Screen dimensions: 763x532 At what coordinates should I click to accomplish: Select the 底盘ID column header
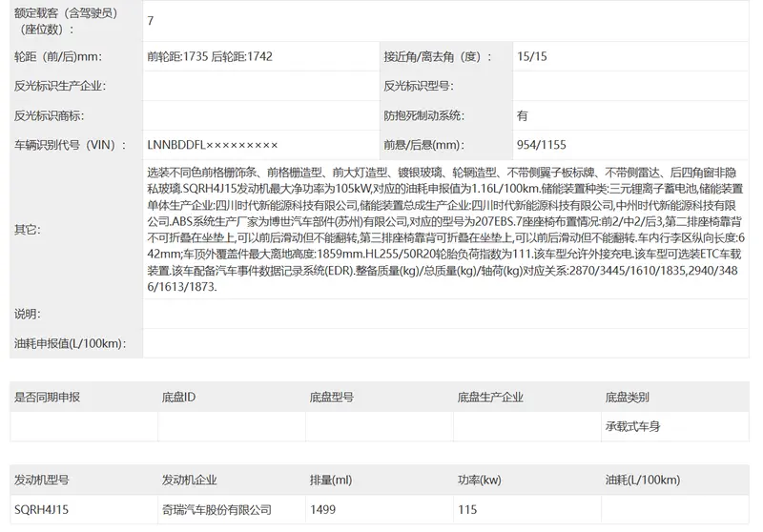(178, 397)
